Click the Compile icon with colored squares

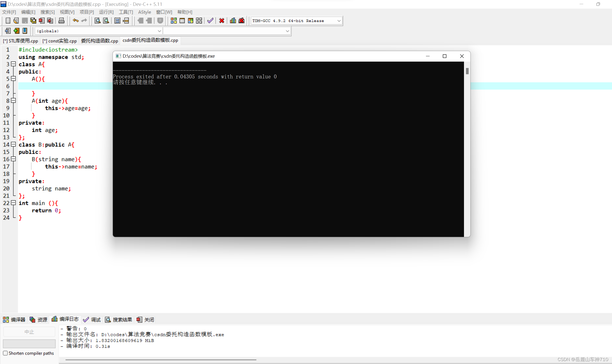tap(174, 21)
